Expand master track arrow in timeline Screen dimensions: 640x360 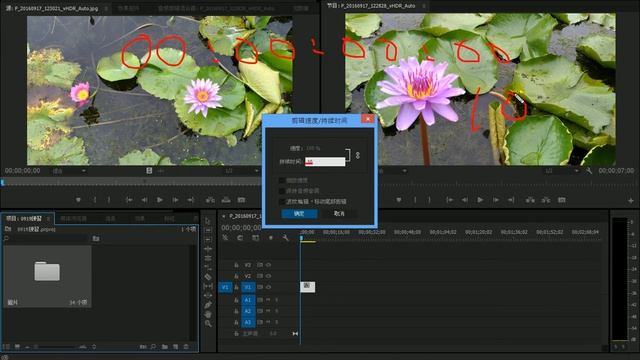coord(295,333)
